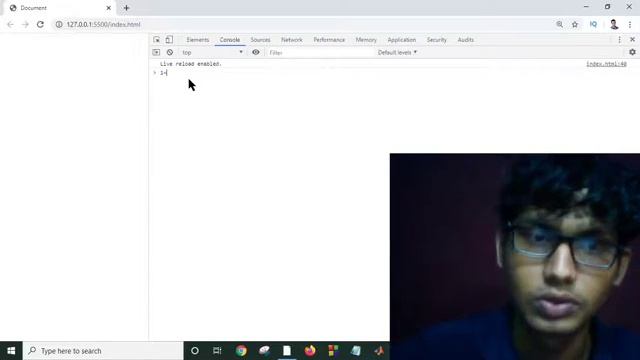Reload the page

pyautogui.click(x=40, y=24)
